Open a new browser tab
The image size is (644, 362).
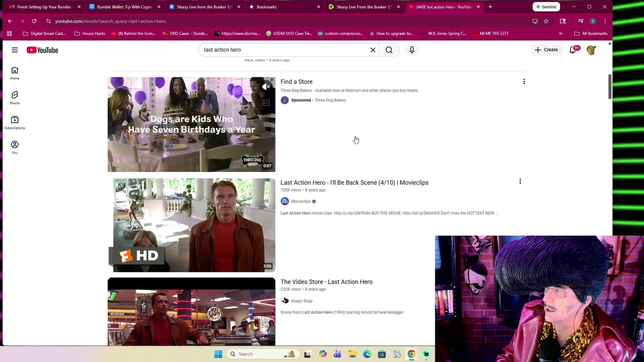[x=490, y=7]
